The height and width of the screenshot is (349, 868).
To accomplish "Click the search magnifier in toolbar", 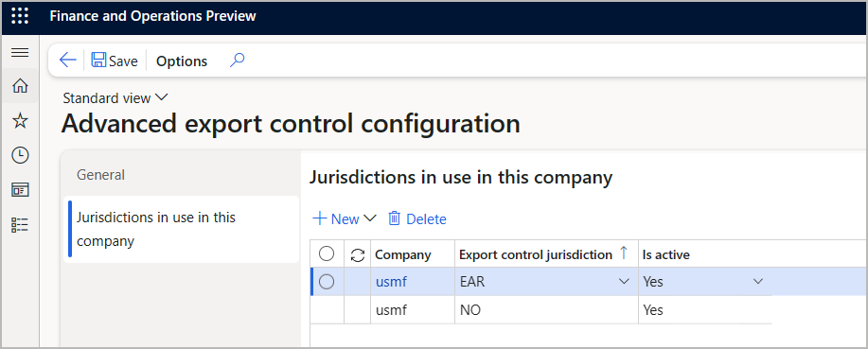I will coord(237,61).
